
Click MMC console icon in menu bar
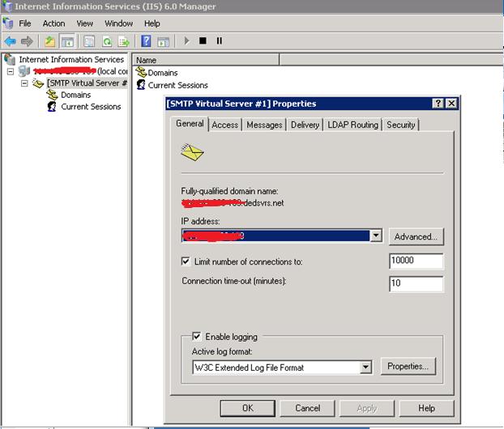8,23
